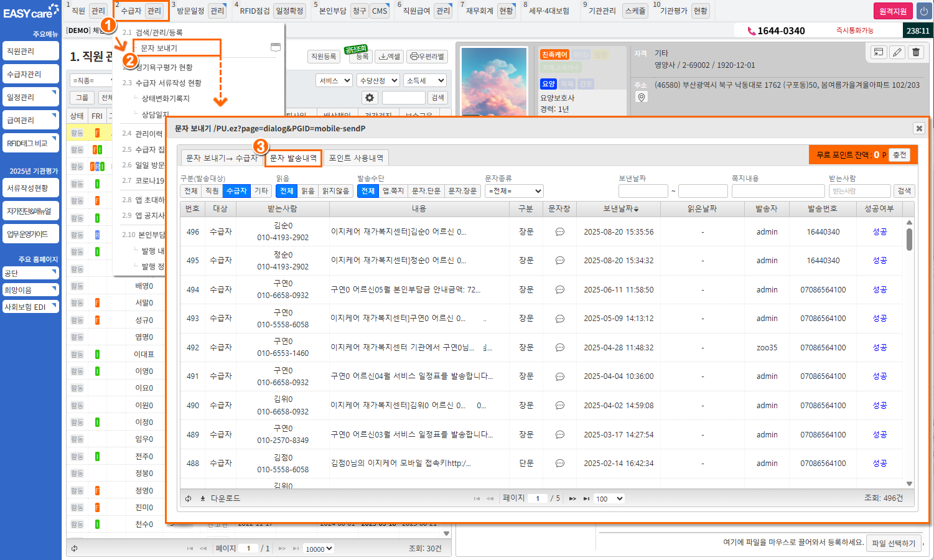Toggle the 읽지않음 read-status filter
The image size is (934, 560).
(x=335, y=191)
